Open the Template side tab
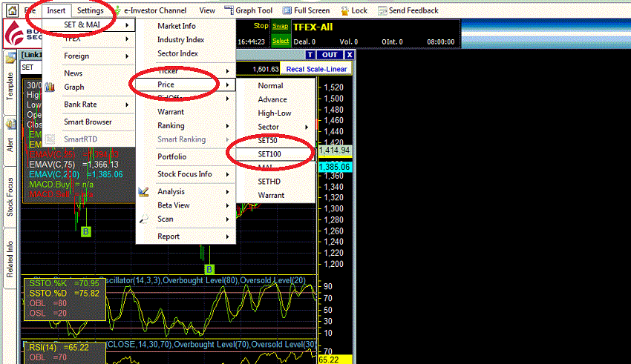The image size is (631, 364). (10, 82)
